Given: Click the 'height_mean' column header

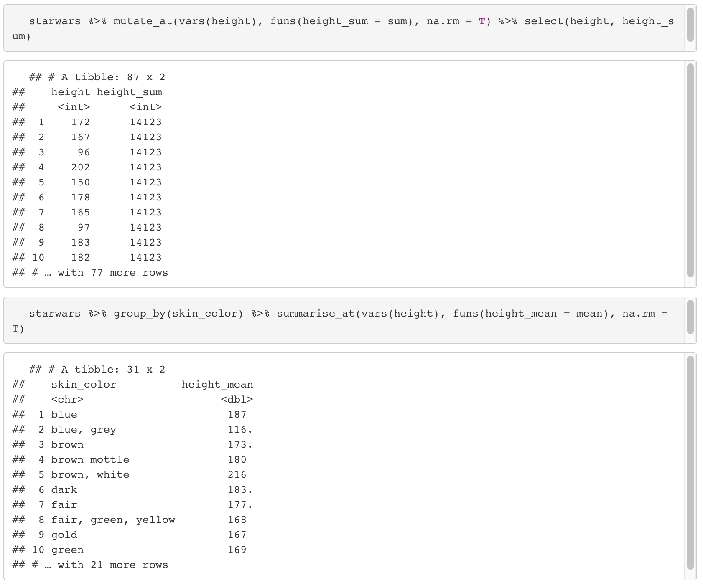Looking at the screenshot, I should 217,385.
